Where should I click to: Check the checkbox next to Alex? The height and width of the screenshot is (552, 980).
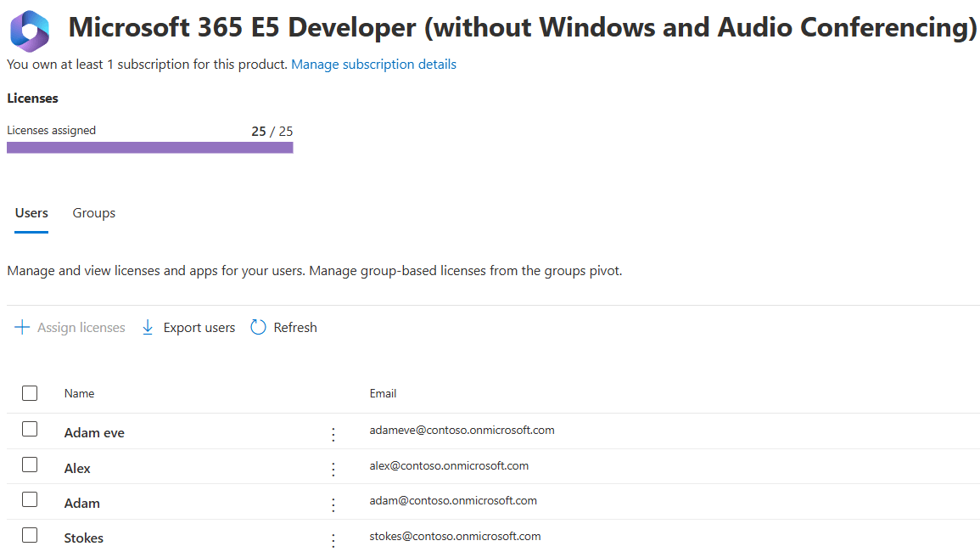(30, 464)
